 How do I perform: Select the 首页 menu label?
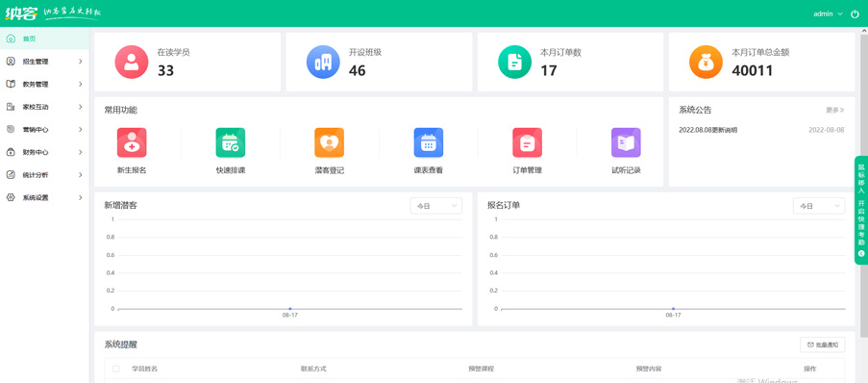29,38
